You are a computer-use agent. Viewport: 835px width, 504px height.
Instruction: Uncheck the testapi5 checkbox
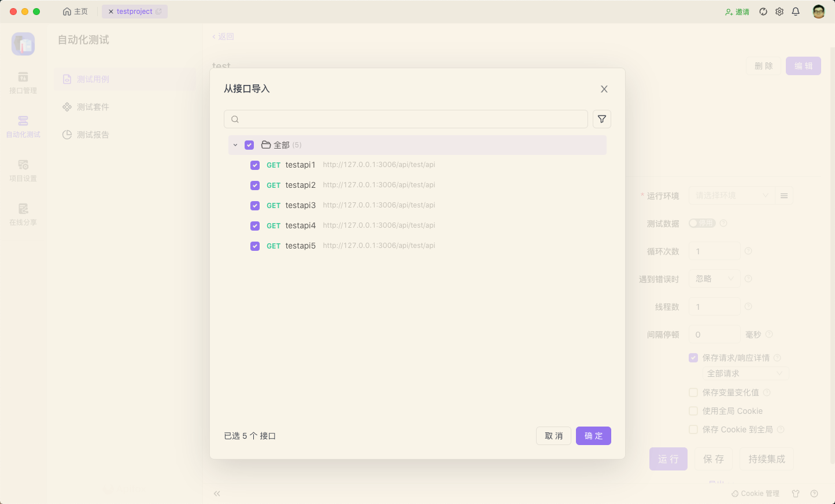pyautogui.click(x=255, y=246)
